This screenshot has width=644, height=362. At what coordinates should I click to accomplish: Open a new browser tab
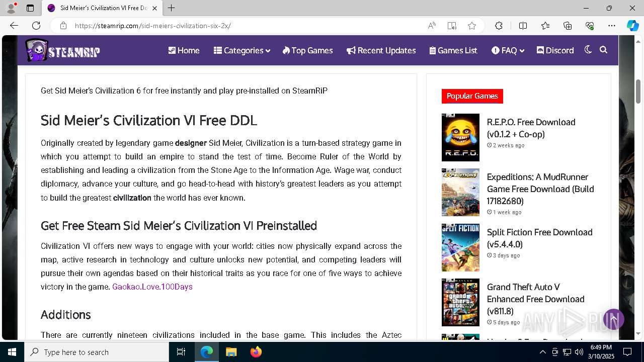pyautogui.click(x=171, y=8)
